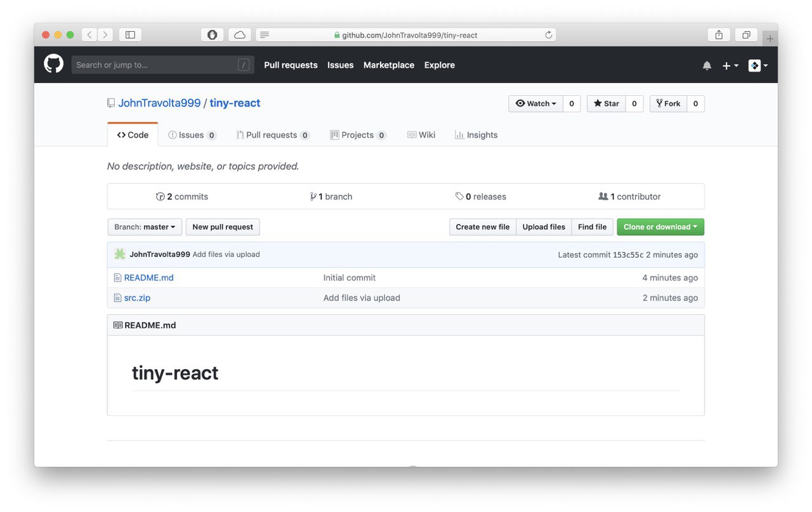Switch to the Insights tab
The image size is (812, 512).
476,135
